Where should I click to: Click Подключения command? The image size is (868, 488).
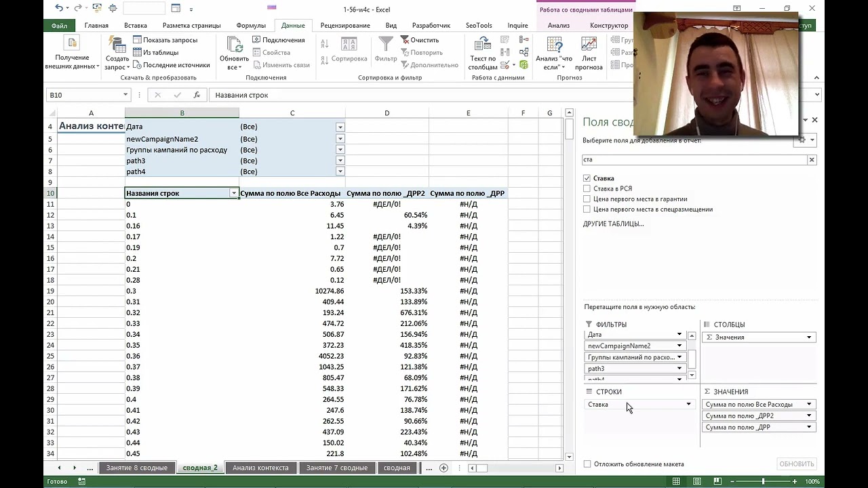(x=278, y=40)
